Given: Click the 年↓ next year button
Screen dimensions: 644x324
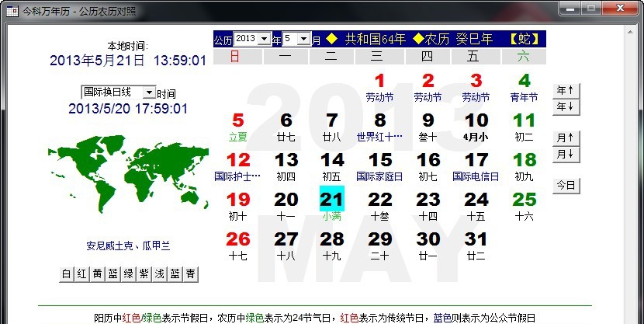Looking at the screenshot, I should 566,107.
